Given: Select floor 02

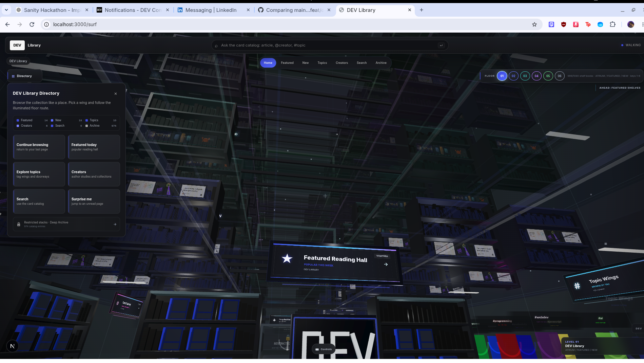Looking at the screenshot, I should pyautogui.click(x=513, y=76).
